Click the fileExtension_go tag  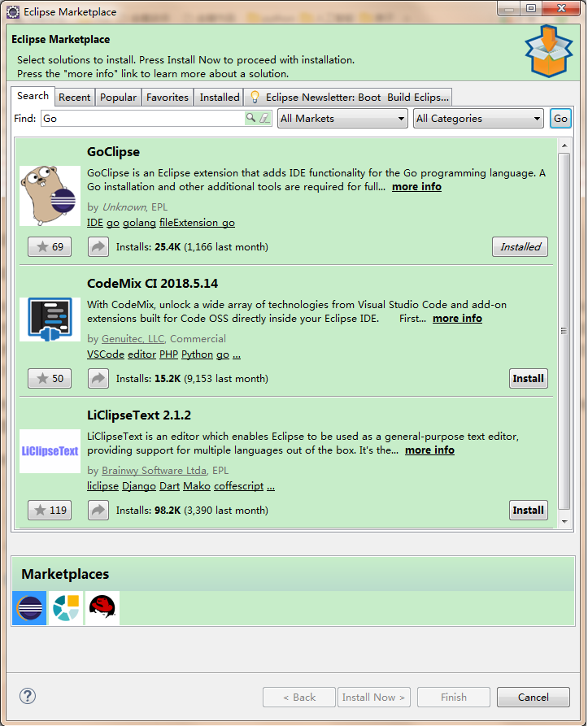coord(198,223)
